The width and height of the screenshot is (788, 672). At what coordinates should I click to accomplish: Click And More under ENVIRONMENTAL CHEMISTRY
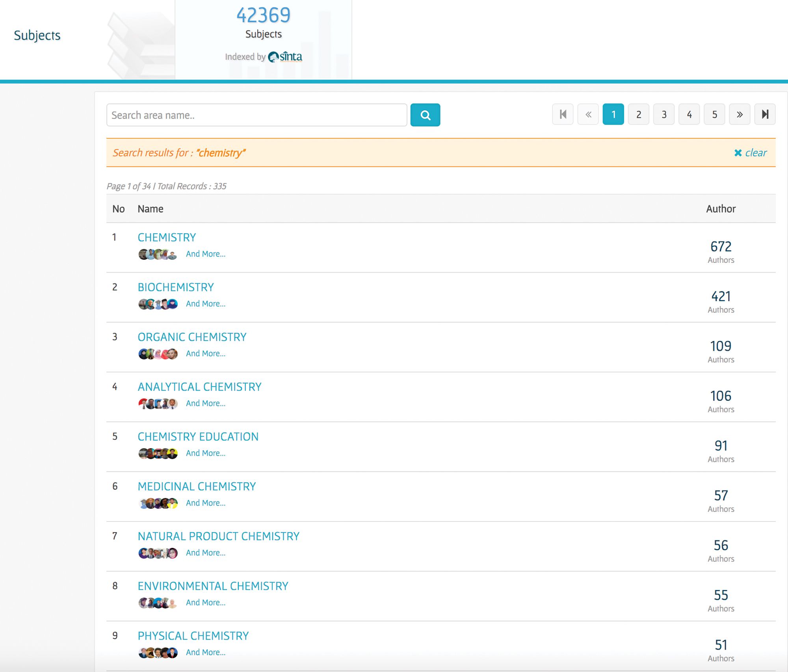tap(206, 603)
